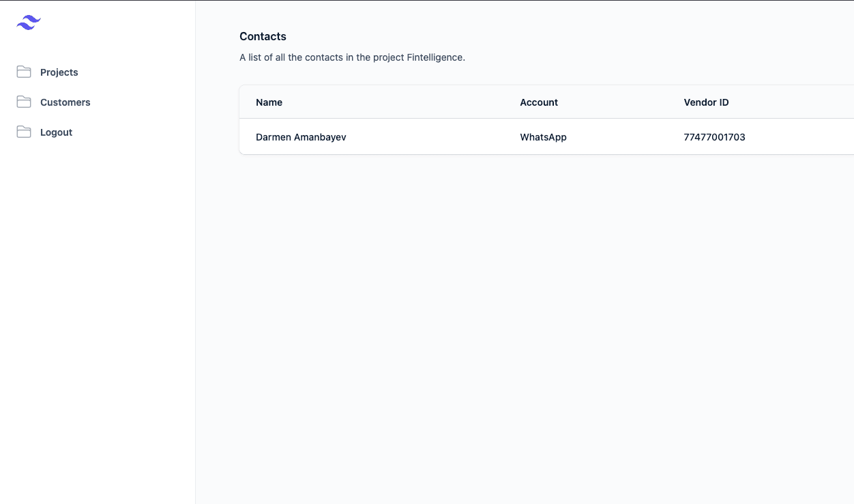Select the Vendor ID column header
The height and width of the screenshot is (504, 854).
[706, 102]
